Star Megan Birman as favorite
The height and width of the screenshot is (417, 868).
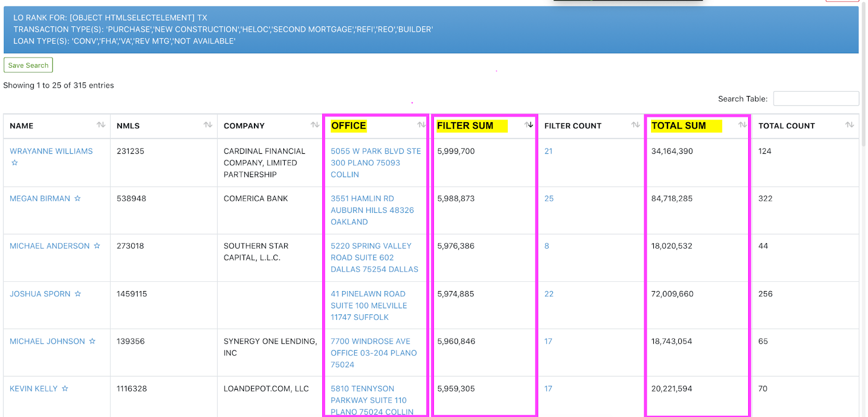[78, 199]
